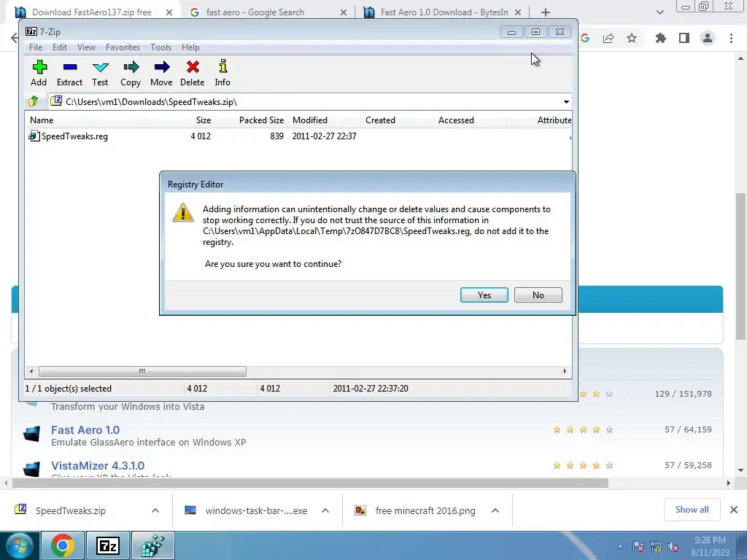Open the VistaMizer 4.3.1.0 link

(98, 466)
